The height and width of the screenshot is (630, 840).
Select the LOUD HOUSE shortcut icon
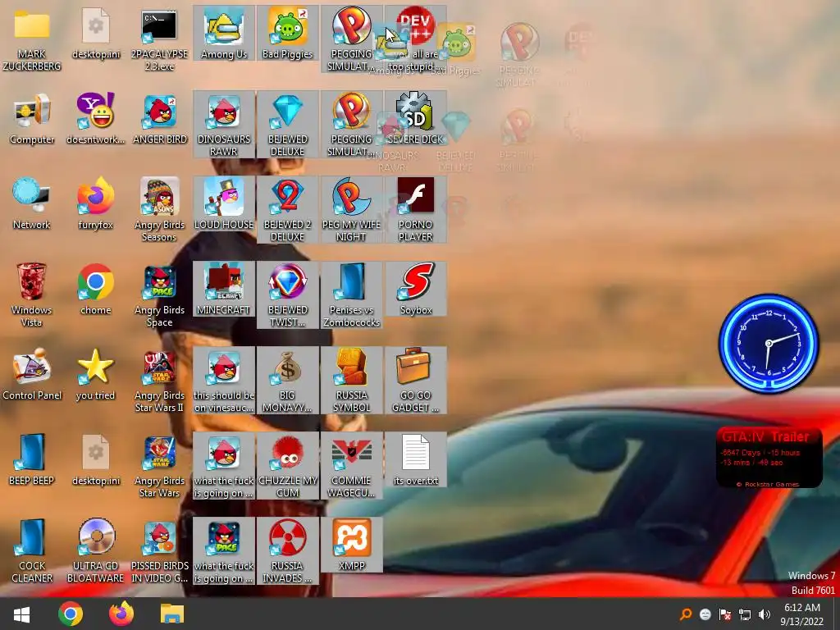click(224, 204)
